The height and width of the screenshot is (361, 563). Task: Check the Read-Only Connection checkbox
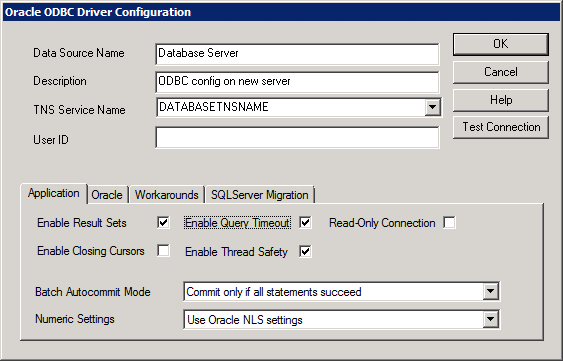tap(449, 223)
